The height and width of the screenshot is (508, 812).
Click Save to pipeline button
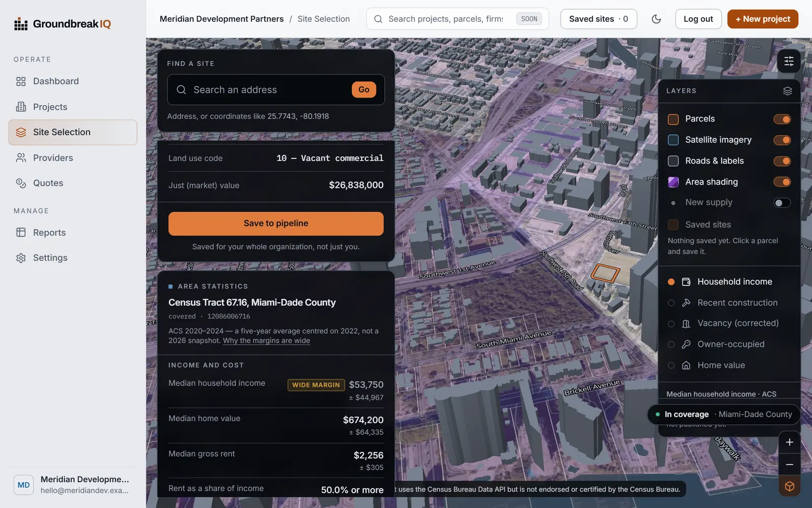pos(276,224)
